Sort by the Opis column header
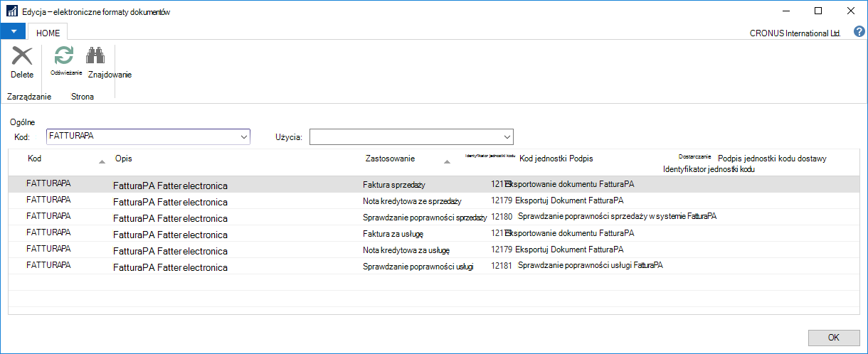Image resolution: width=868 pixels, height=354 pixels. tap(123, 159)
